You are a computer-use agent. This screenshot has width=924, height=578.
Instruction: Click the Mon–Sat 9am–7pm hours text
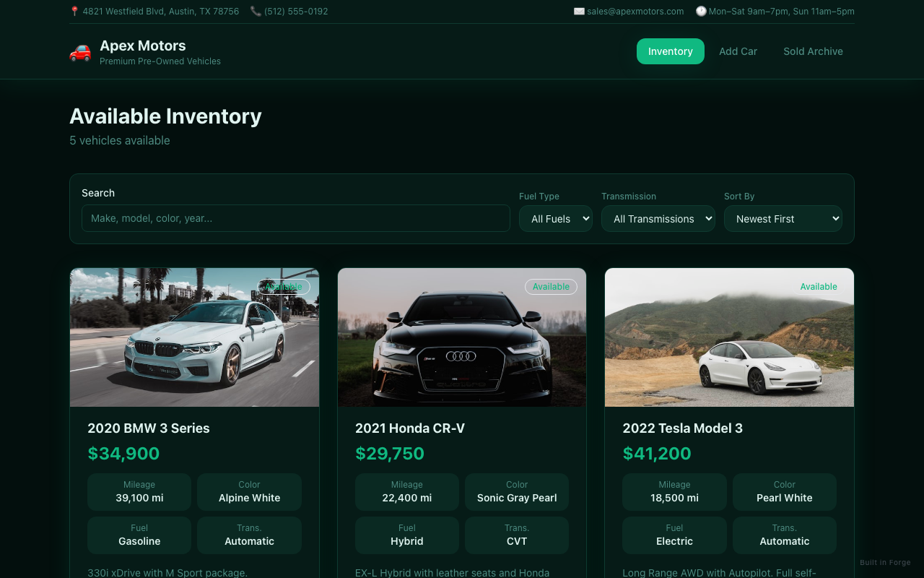(782, 12)
